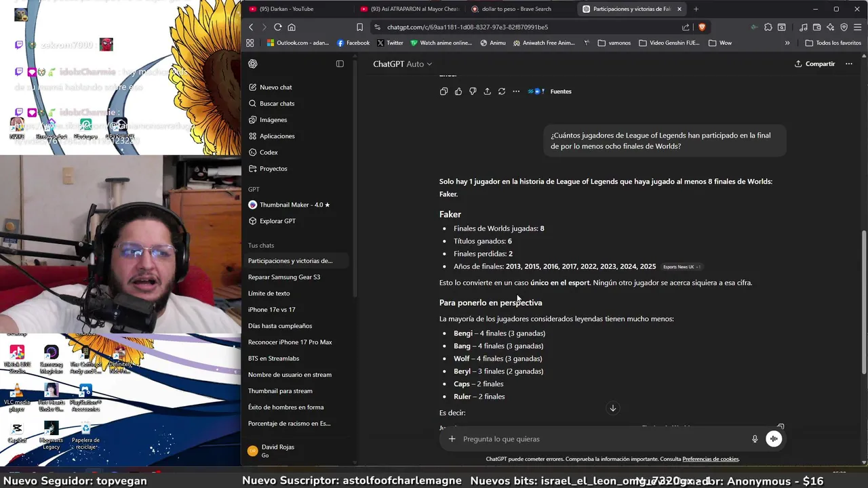Reload the page

(x=278, y=27)
